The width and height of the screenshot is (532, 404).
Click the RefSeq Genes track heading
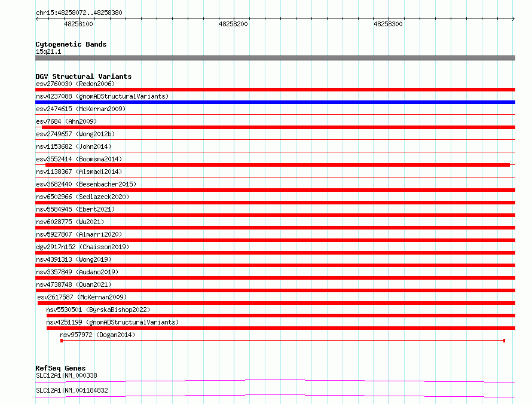click(x=60, y=368)
